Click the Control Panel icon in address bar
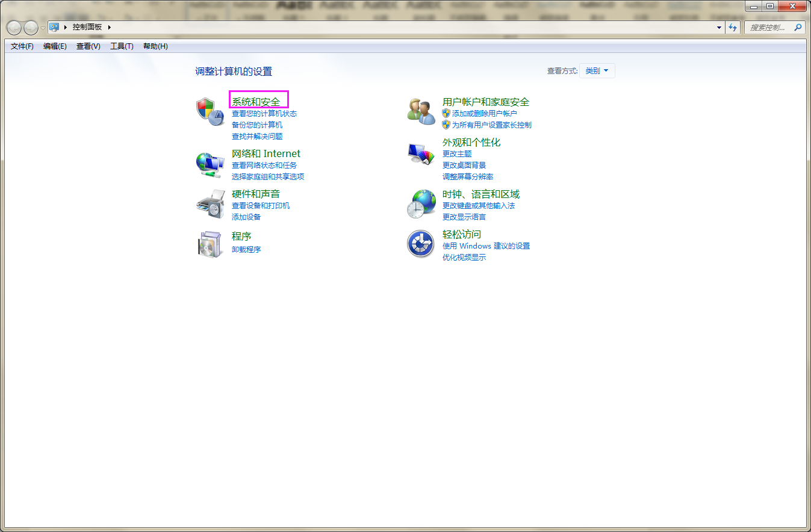This screenshot has width=811, height=532. [54, 26]
